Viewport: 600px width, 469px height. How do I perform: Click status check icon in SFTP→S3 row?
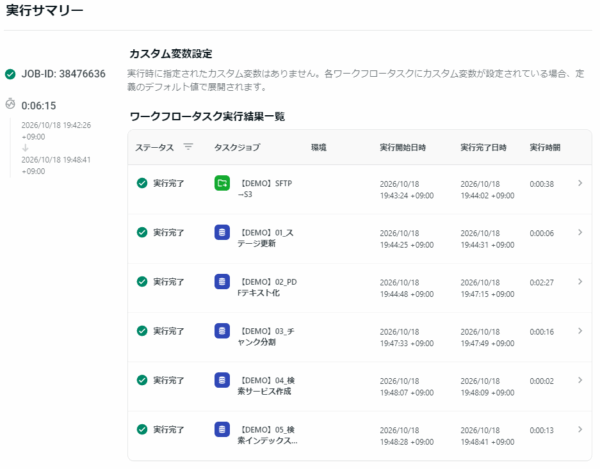142,183
